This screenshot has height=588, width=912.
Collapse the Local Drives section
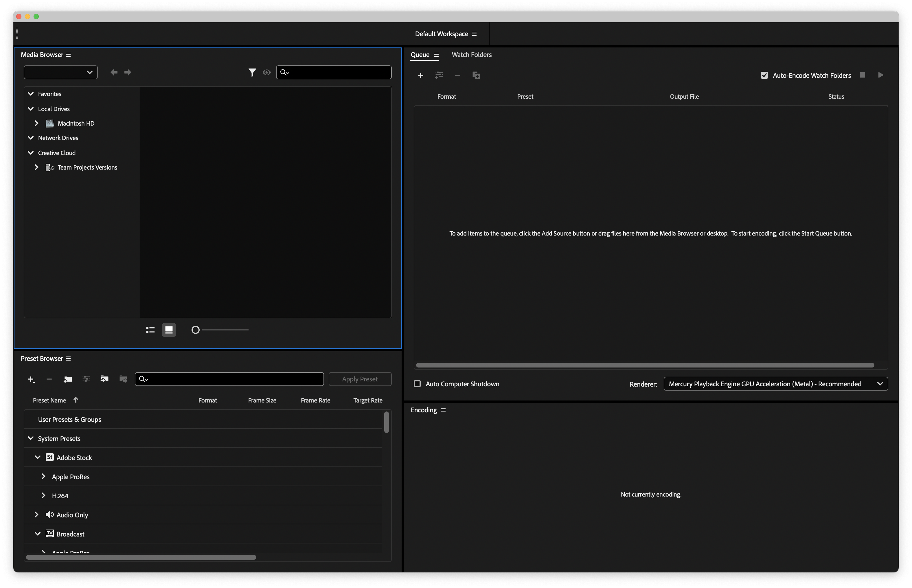pyautogui.click(x=31, y=109)
